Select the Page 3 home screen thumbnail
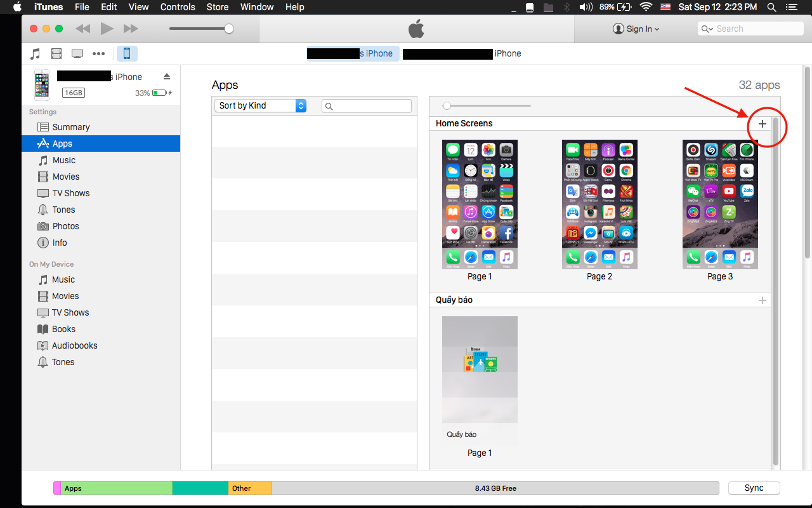This screenshot has width=812, height=508. (x=720, y=204)
